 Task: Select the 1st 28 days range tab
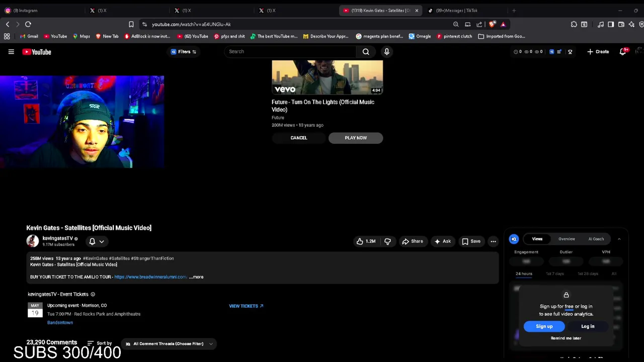[588, 274]
